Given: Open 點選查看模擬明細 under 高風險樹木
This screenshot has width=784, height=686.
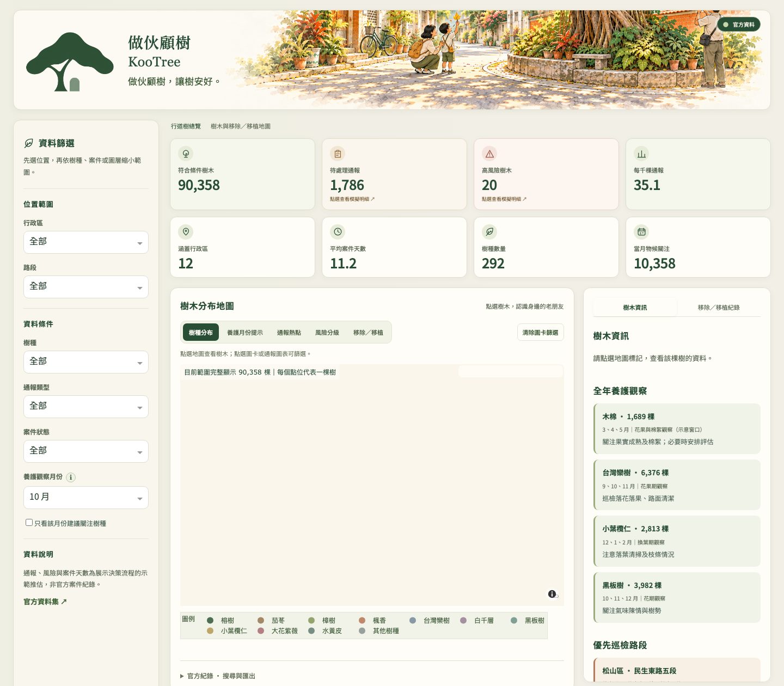Looking at the screenshot, I should pos(504,199).
